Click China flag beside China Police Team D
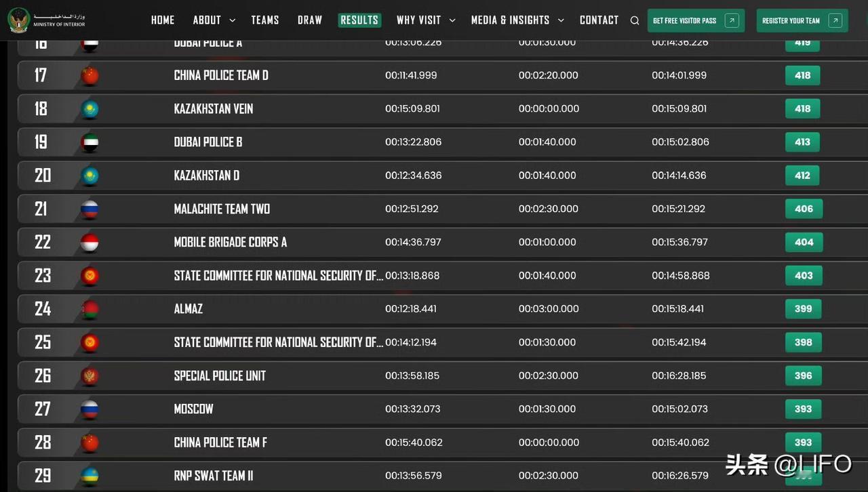The width and height of the screenshot is (868, 492). tap(90, 76)
